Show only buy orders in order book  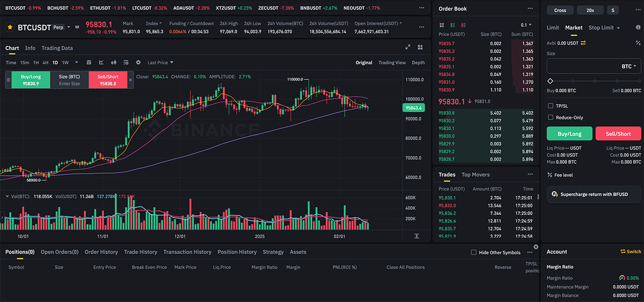click(x=451, y=25)
